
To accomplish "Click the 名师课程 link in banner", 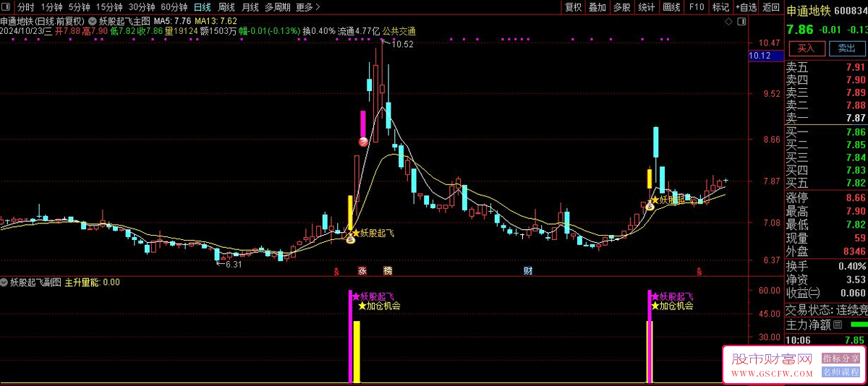I will tap(841, 372).
